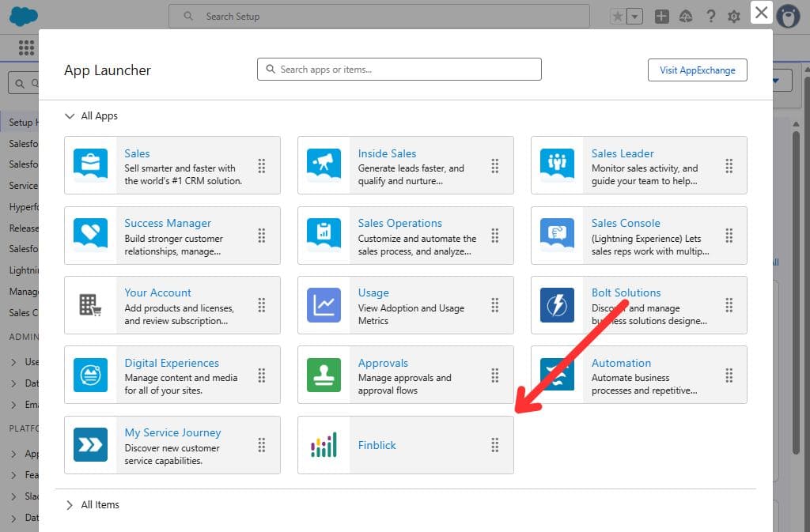810x532 pixels.
Task: Expand the App… node in Setup sidebar
Action: click(x=13, y=454)
